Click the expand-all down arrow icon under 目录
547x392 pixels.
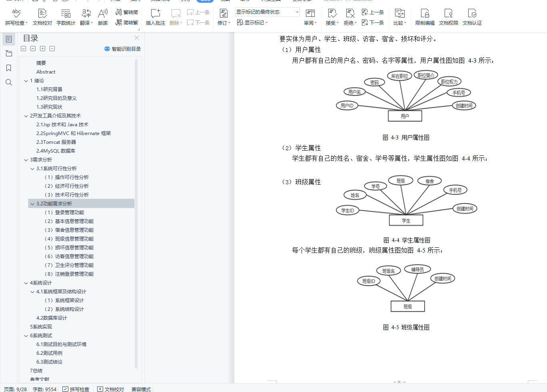pos(24,49)
